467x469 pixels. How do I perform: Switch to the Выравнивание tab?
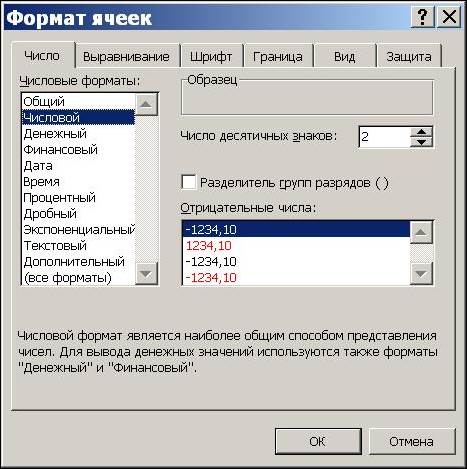point(126,56)
